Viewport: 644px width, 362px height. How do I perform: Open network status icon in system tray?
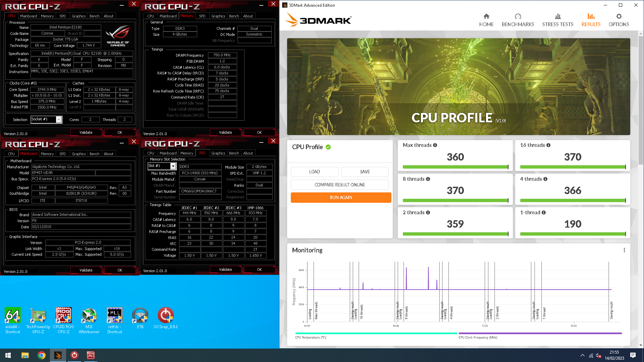pos(591,355)
